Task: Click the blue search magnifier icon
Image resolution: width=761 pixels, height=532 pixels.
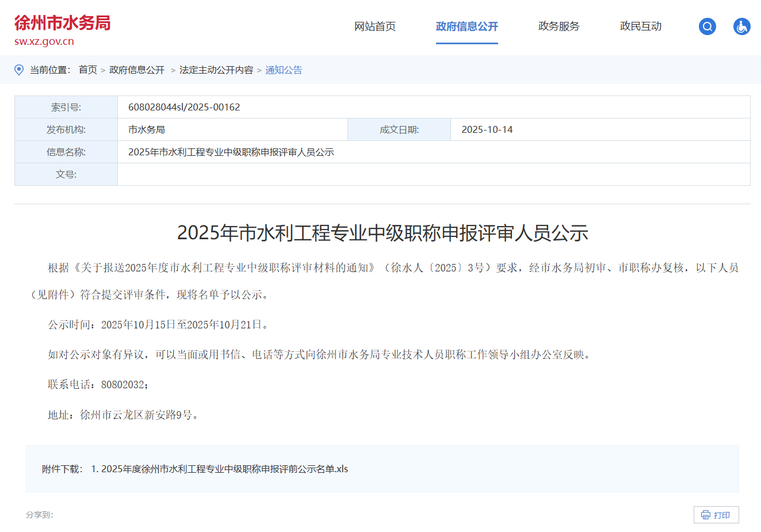Action: point(707,26)
